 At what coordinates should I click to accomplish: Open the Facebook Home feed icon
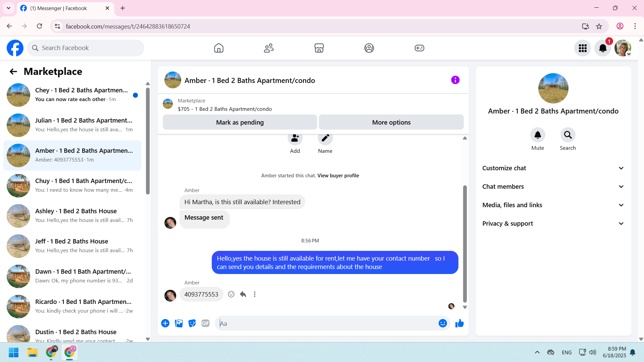(218, 48)
